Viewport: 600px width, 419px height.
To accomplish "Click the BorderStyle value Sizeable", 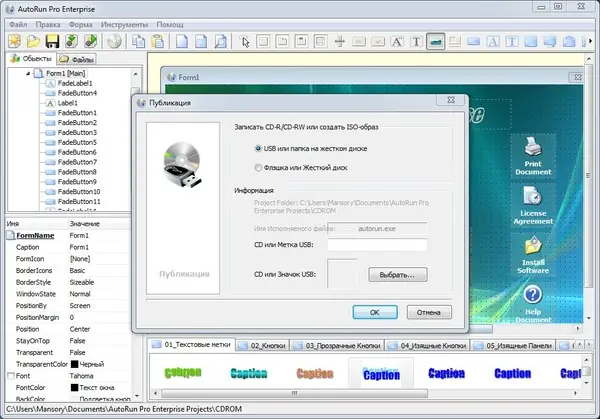I will (82, 282).
